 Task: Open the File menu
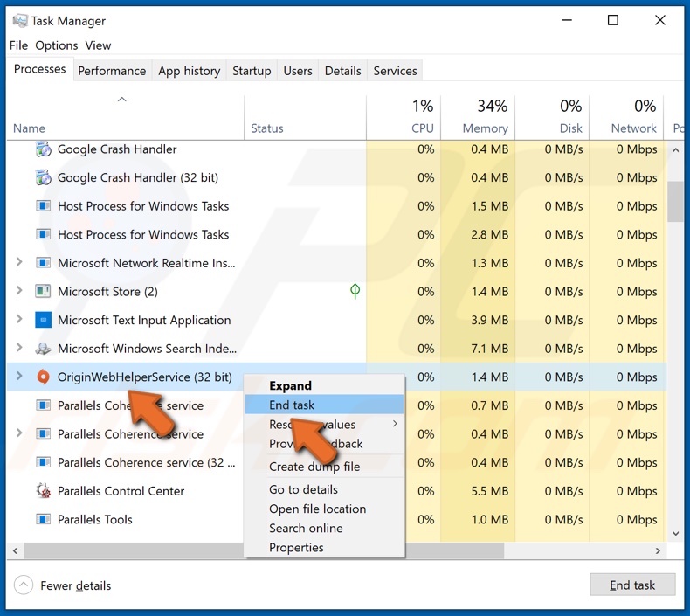(18, 45)
